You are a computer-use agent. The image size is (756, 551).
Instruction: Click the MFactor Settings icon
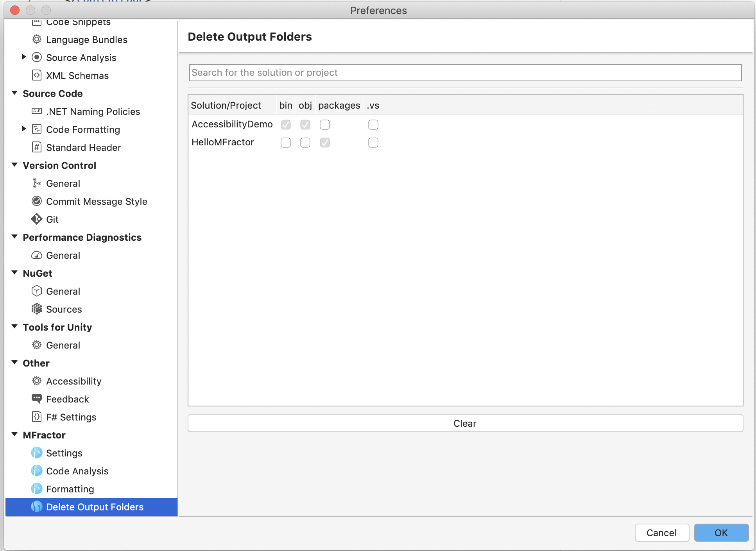pos(36,453)
